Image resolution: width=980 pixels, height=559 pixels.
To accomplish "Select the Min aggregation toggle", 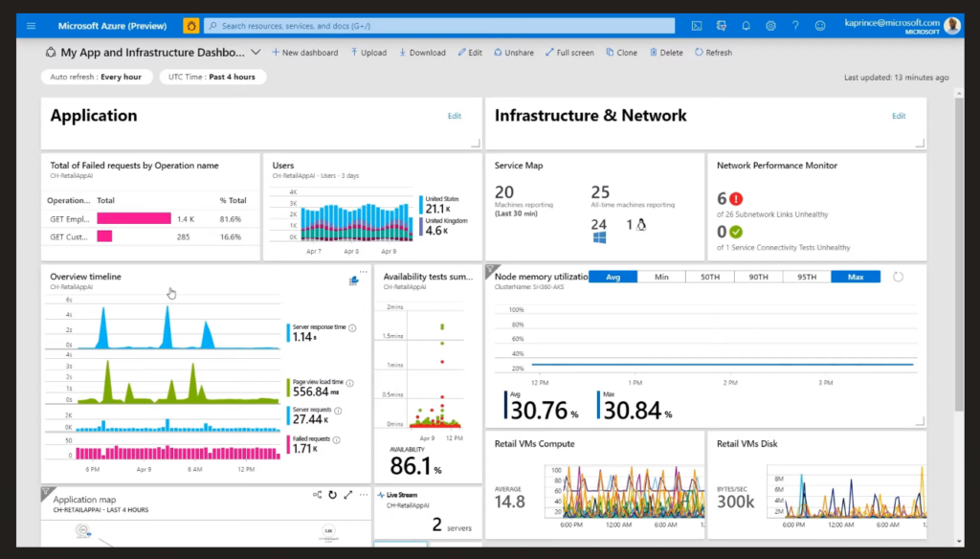I will coord(661,277).
